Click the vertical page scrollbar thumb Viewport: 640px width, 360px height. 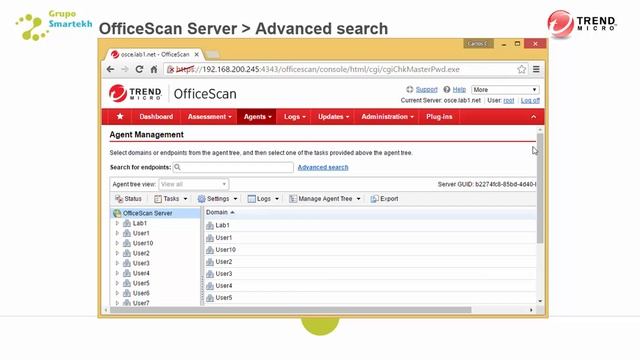click(x=540, y=188)
